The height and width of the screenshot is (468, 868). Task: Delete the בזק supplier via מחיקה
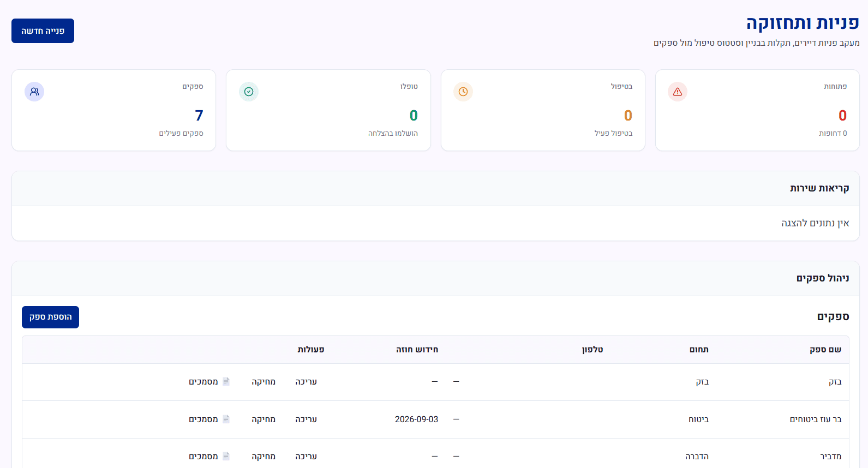(x=264, y=382)
